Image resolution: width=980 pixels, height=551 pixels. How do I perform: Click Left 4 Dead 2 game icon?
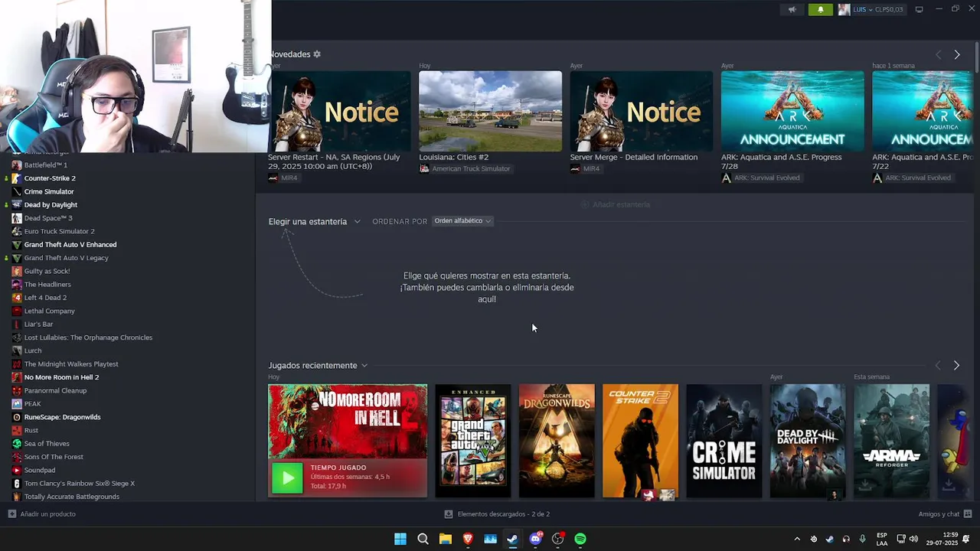[17, 298]
